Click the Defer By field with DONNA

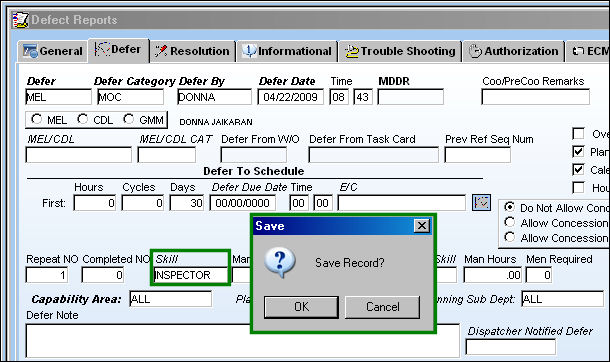[x=214, y=97]
